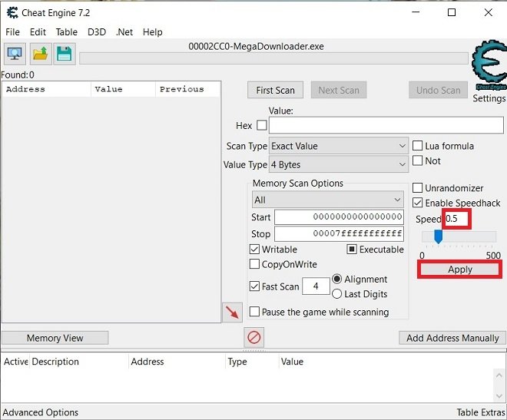507x420 pixels.
Task: Toggle the Hex checkbox
Action: [x=262, y=125]
